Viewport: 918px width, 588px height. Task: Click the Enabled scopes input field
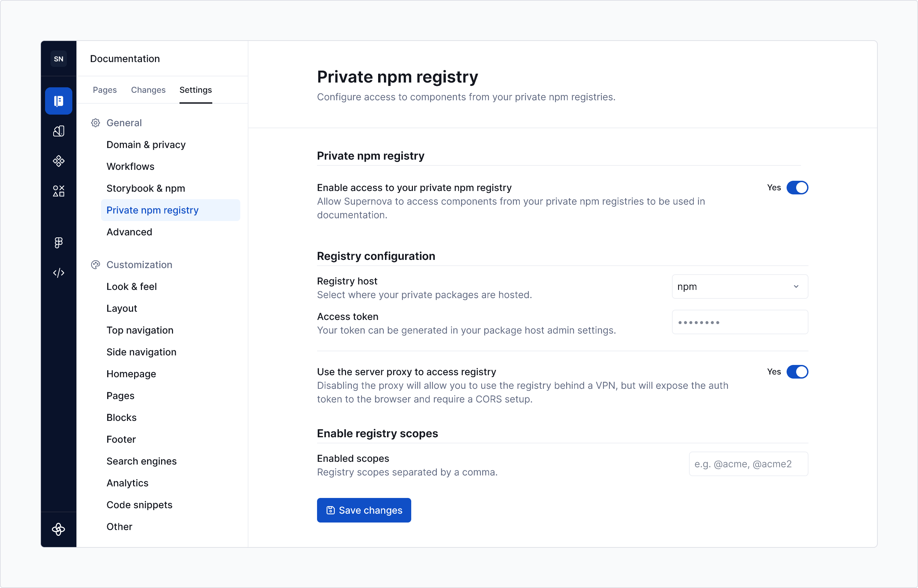click(748, 464)
